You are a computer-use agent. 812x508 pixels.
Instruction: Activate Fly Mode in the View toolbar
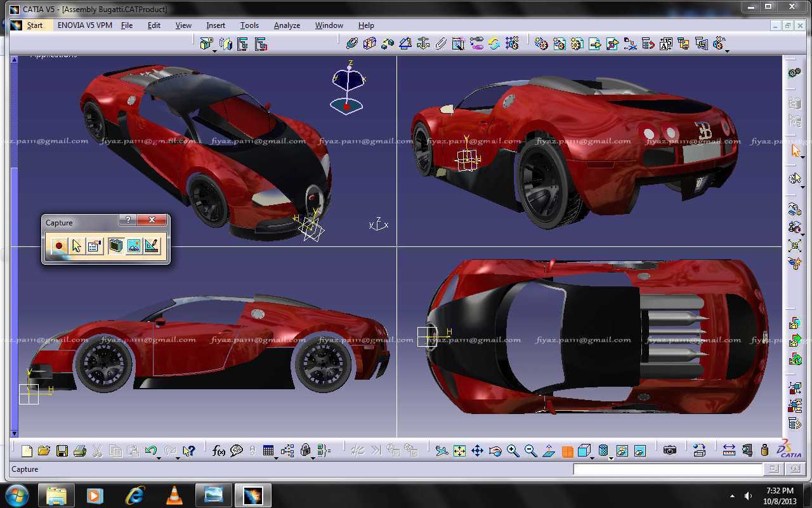[442, 451]
